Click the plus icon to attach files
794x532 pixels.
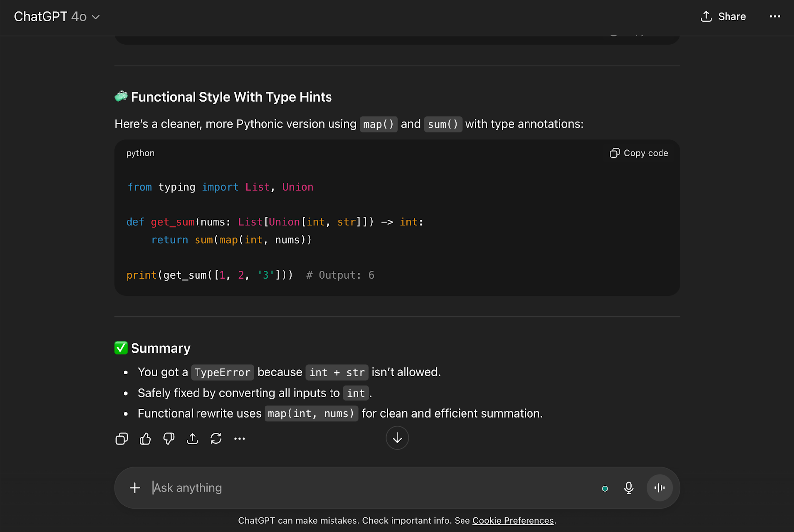click(x=135, y=488)
